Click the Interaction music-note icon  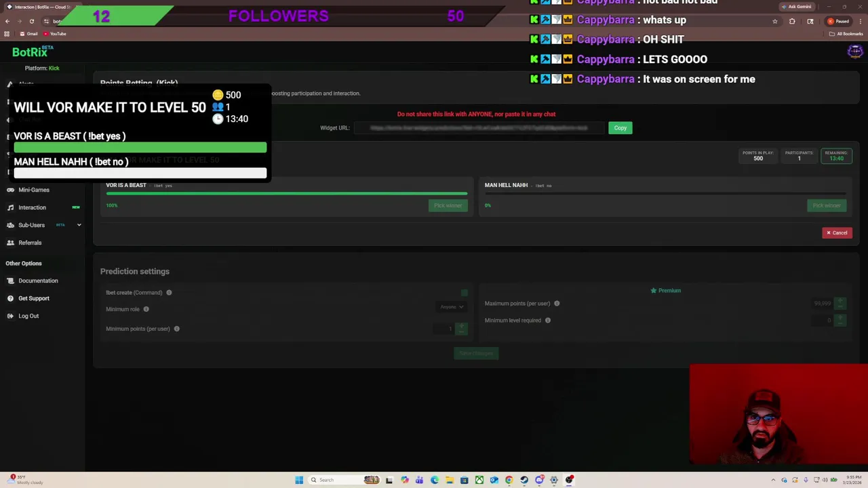(x=10, y=207)
